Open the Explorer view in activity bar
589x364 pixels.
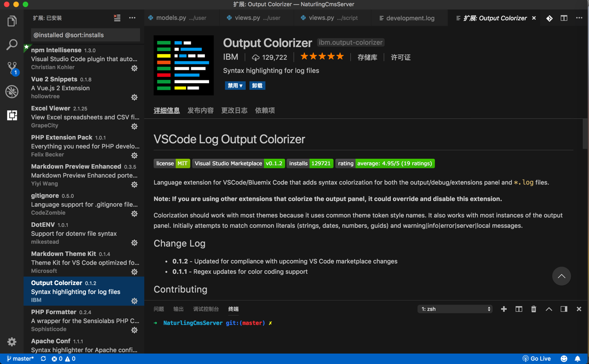click(12, 21)
